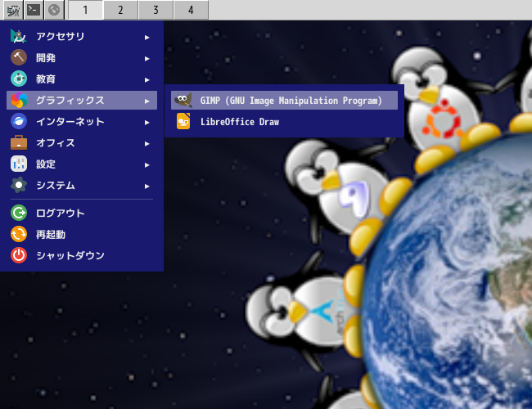The width and height of the screenshot is (532, 409).
Task: Expand the 開発 submenu arrow
Action: point(147,59)
